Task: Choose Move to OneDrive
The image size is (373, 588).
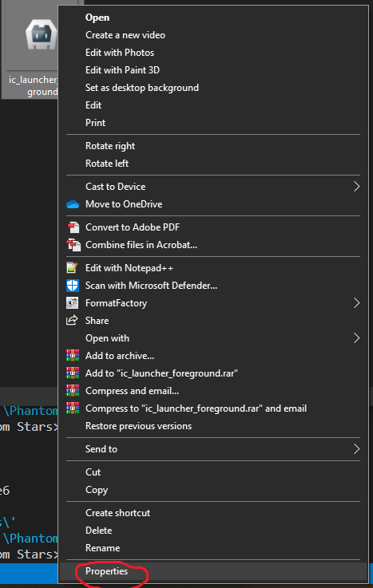Action: click(x=124, y=204)
